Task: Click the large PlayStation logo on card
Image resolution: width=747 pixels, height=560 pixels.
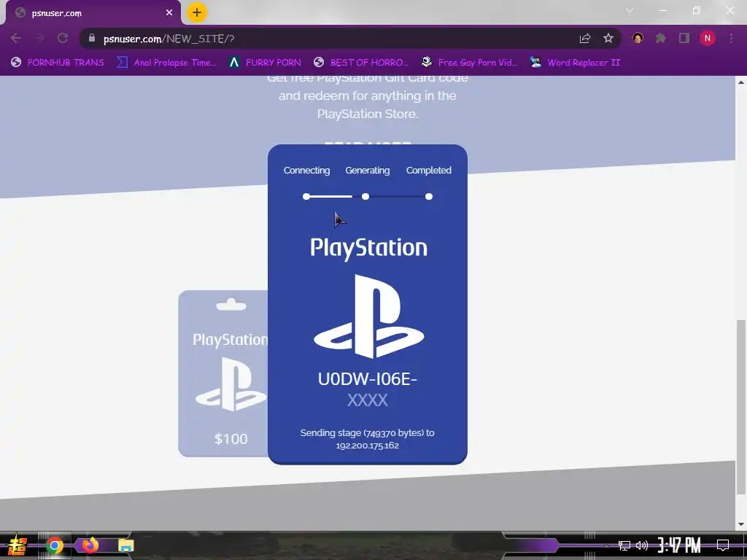Action: (368, 316)
